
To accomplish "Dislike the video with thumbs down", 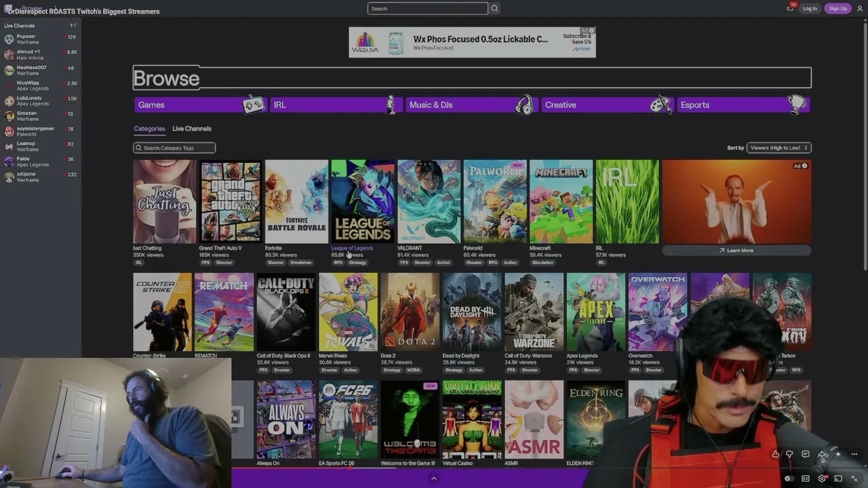I will (789, 454).
